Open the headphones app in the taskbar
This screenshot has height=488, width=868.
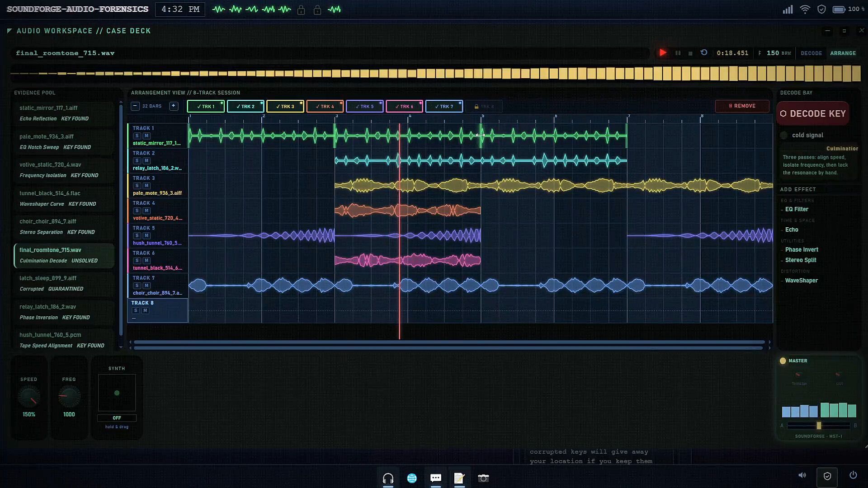coord(388,478)
